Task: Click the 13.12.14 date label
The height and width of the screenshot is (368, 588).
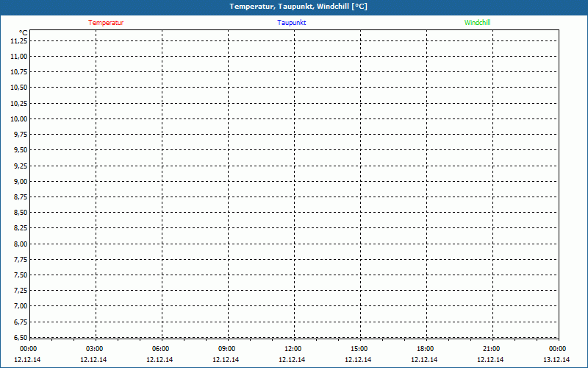Action: [x=556, y=360]
